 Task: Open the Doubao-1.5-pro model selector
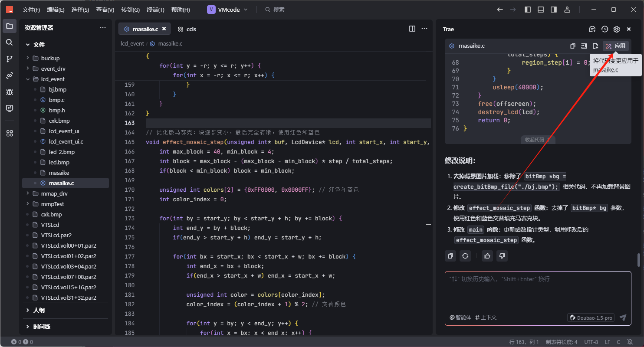591,318
